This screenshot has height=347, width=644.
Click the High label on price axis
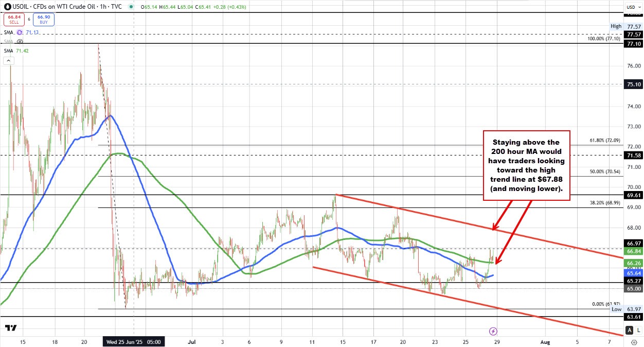(616, 26)
